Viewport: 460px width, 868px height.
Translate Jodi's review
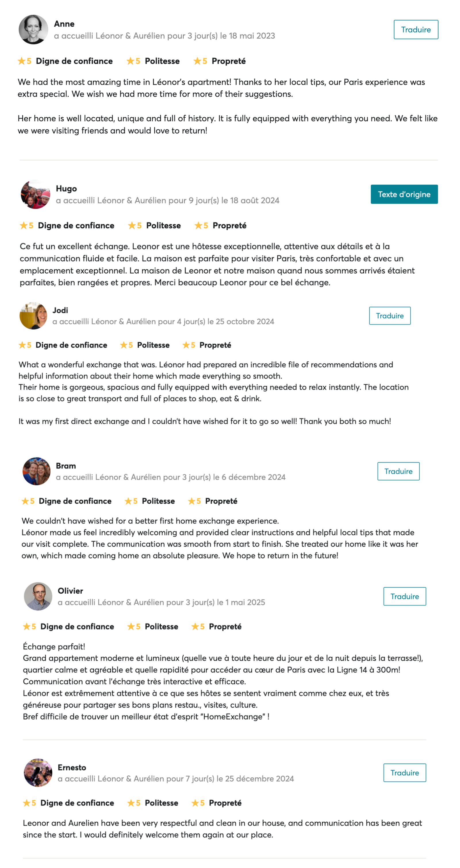[x=390, y=316]
